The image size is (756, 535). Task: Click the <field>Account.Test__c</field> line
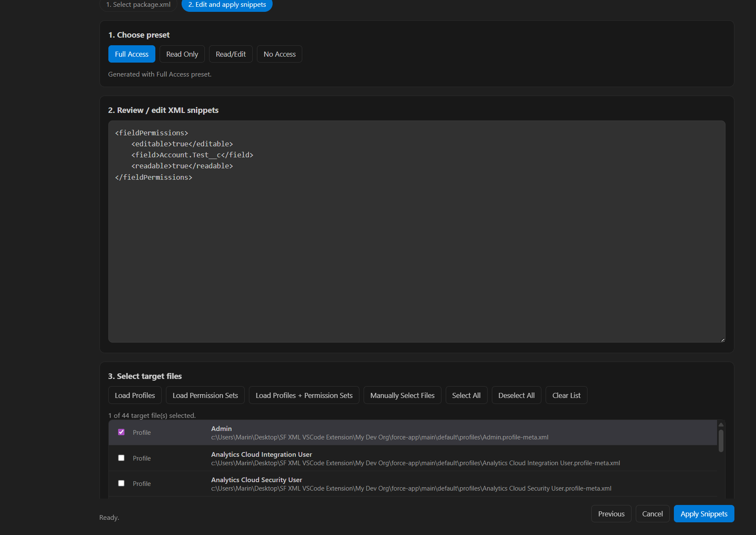click(x=192, y=155)
